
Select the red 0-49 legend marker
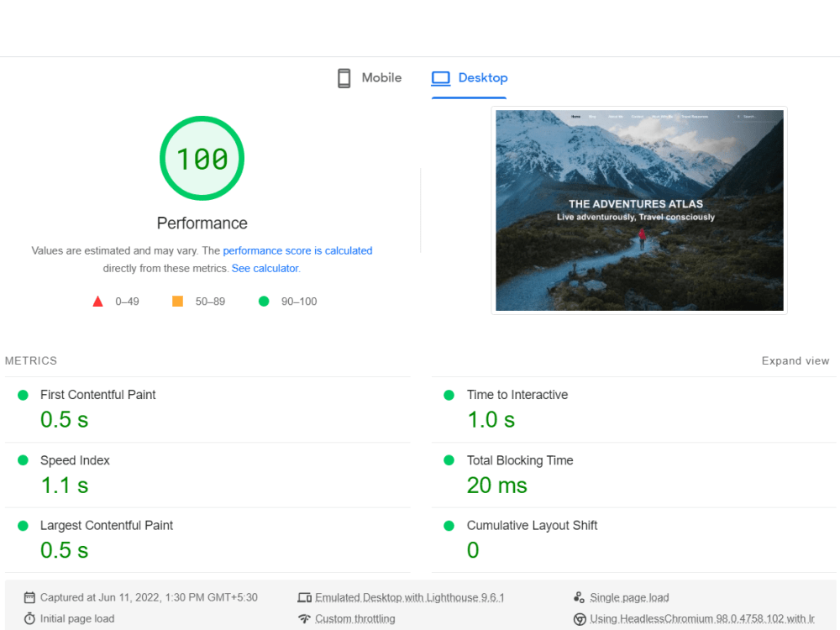tap(97, 300)
